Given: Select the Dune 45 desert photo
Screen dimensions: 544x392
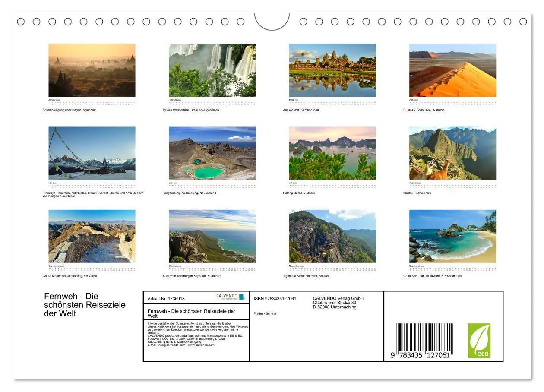Looking at the screenshot, I should click(x=452, y=70).
